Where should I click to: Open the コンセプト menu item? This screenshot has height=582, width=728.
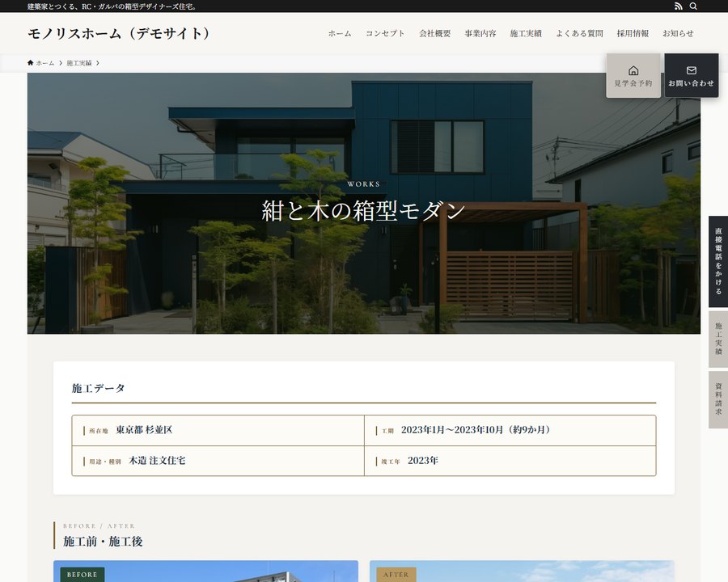click(385, 33)
